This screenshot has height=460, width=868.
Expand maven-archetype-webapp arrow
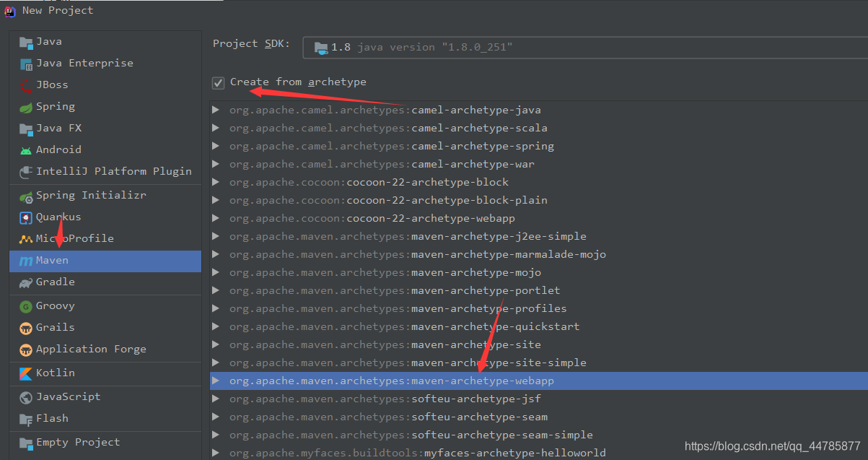(216, 381)
